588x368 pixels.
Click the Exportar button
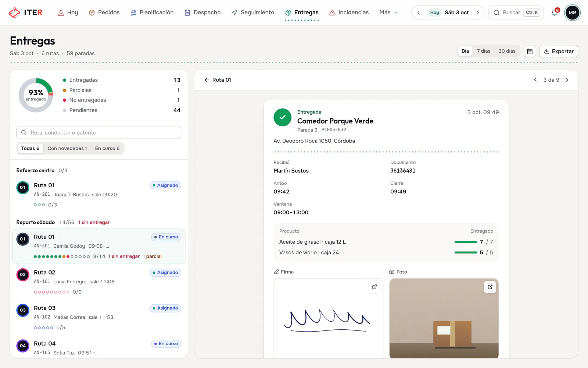[559, 51]
